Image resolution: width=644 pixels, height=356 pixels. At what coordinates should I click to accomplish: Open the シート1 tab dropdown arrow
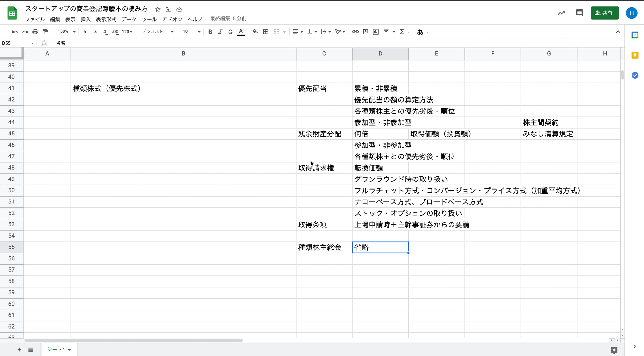[69, 350]
